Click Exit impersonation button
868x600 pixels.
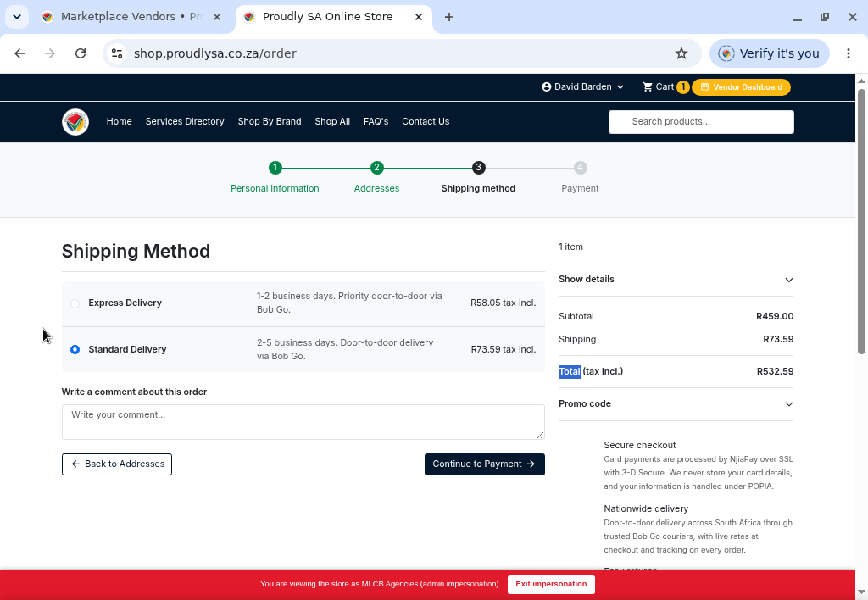(x=551, y=585)
